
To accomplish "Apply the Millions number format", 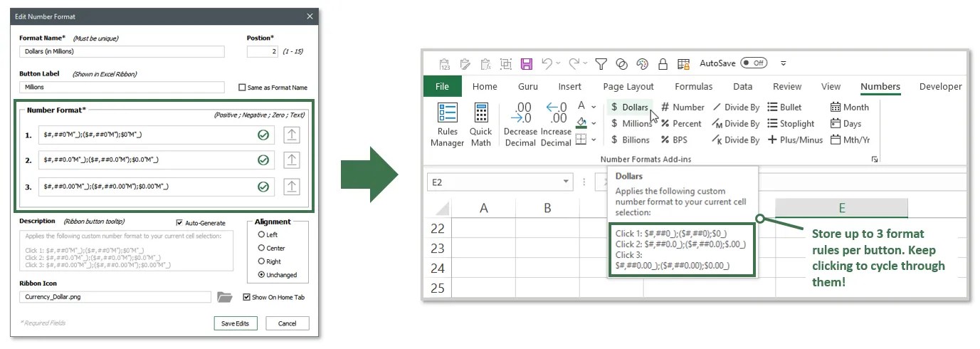I will pos(631,123).
